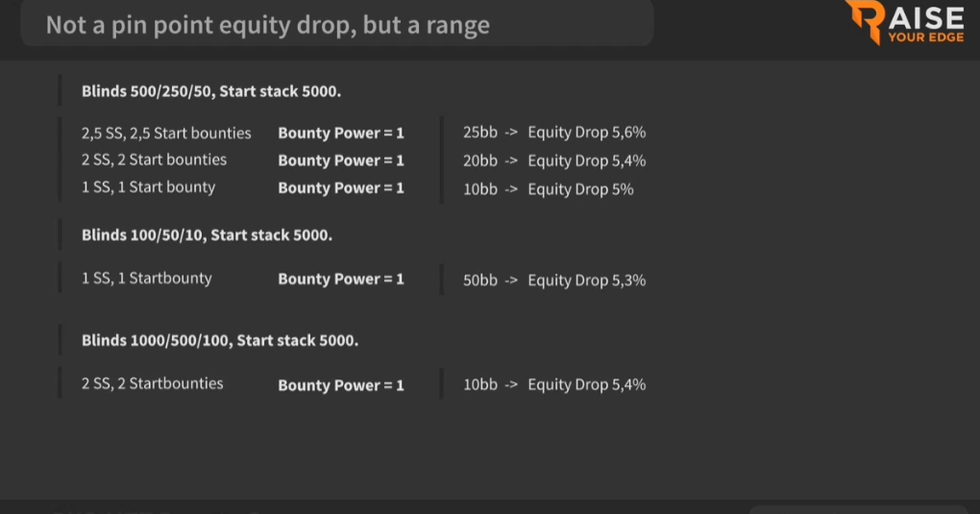Click the arrow after 50bb
This screenshot has width=980, height=514.
pos(511,281)
